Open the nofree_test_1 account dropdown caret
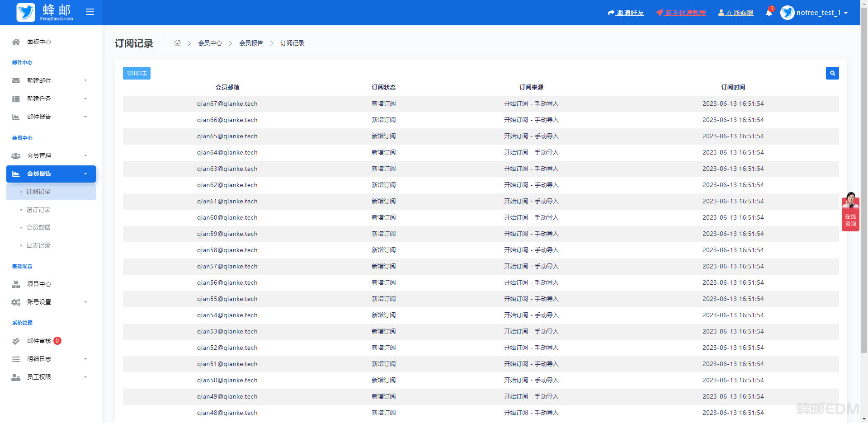This screenshot has height=423, width=868. tap(846, 13)
